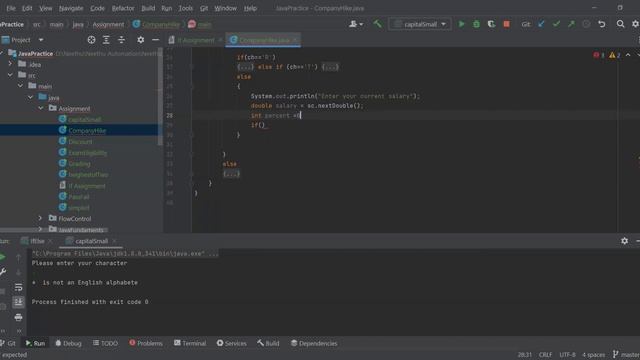The height and width of the screenshot is (360, 640).
Task: Click UTF-8 encoding in status bar
Action: 567,355
